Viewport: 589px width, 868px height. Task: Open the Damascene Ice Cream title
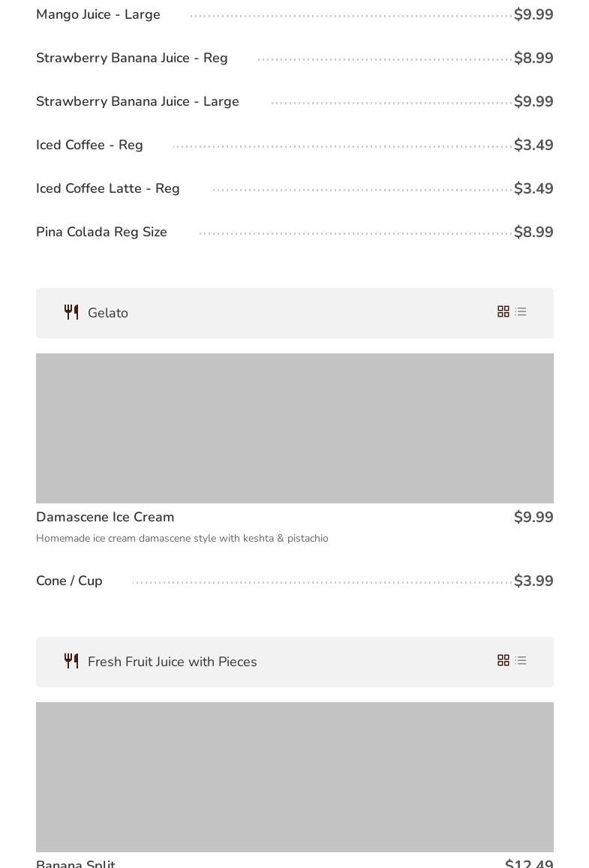pos(105,517)
